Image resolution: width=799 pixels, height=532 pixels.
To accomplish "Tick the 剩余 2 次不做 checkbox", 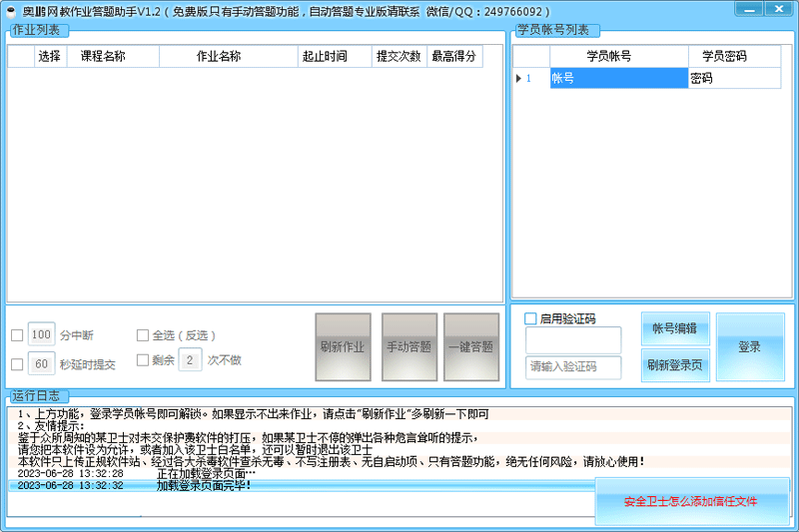I will [143, 360].
